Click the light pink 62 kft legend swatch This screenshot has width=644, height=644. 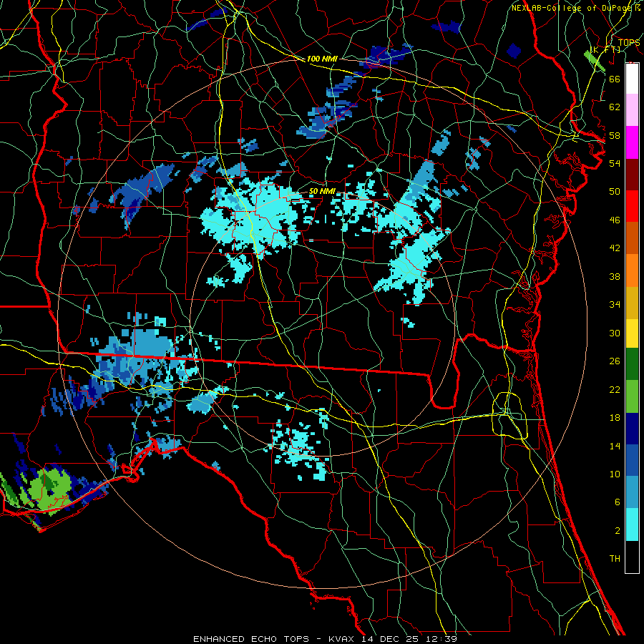tap(632, 110)
